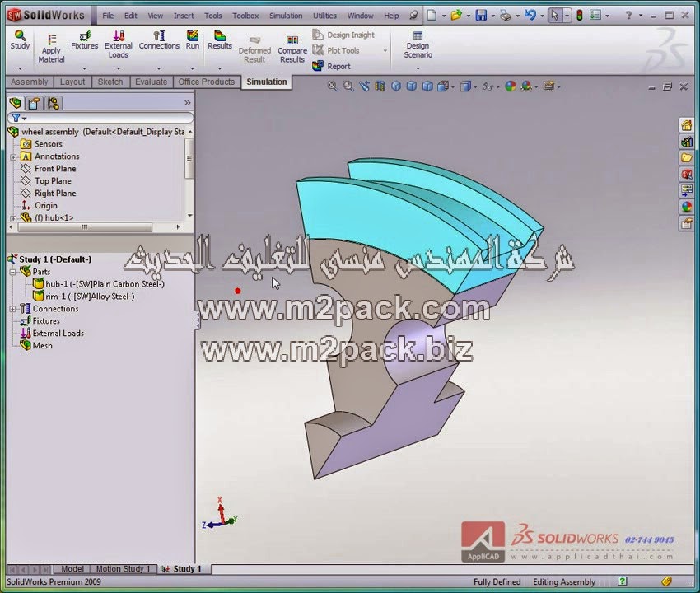Image resolution: width=700 pixels, height=593 pixels.
Task: Switch to the Office Products tab
Action: pos(206,82)
